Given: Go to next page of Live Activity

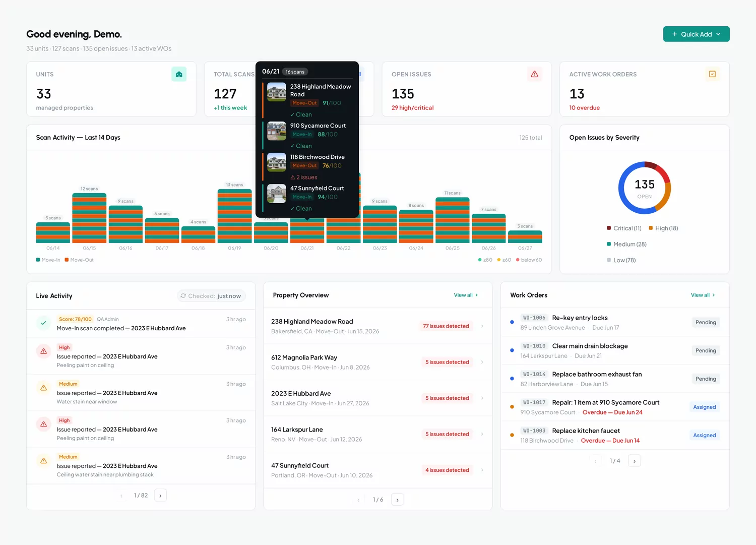Looking at the screenshot, I should point(160,496).
